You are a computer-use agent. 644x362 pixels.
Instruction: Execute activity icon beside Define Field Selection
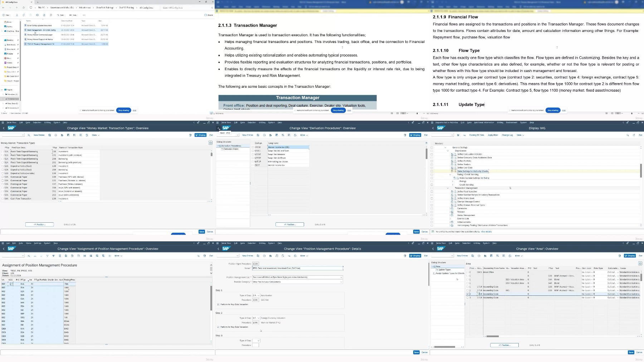(x=455, y=192)
